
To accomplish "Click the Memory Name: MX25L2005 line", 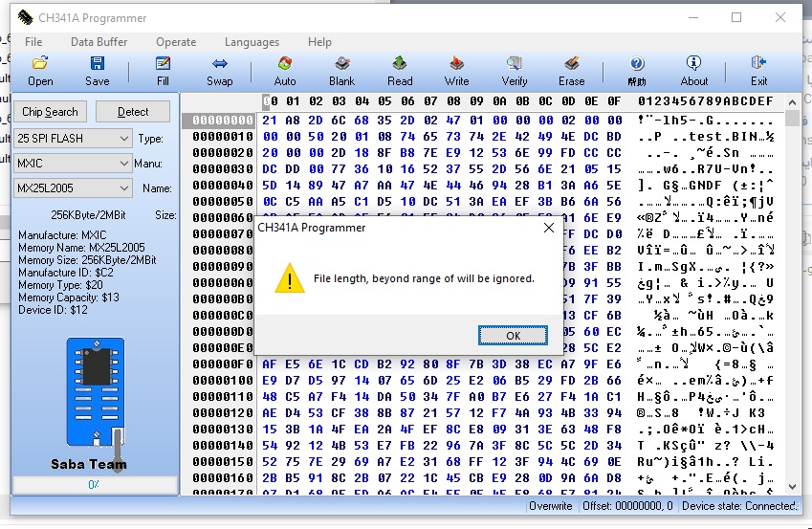I will pyautogui.click(x=82, y=248).
